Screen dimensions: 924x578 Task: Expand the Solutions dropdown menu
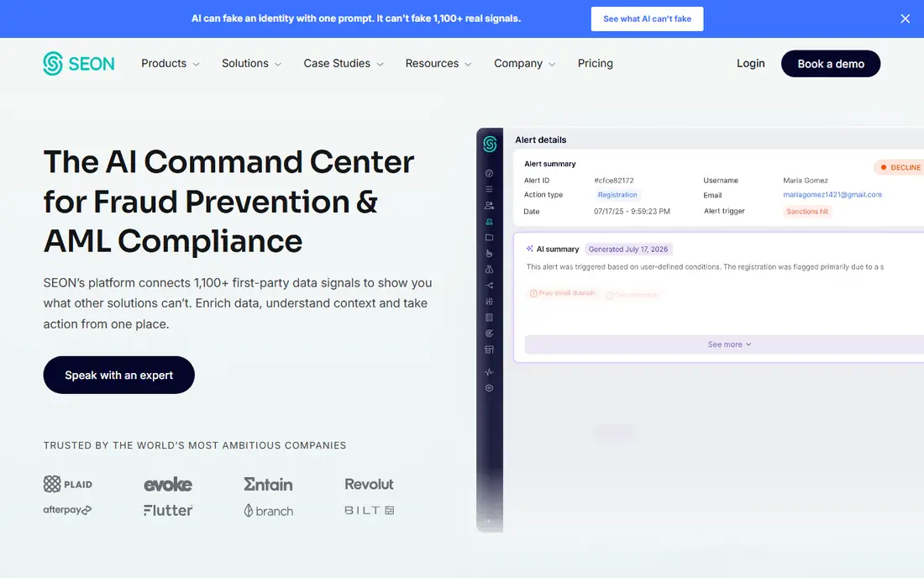(252, 64)
